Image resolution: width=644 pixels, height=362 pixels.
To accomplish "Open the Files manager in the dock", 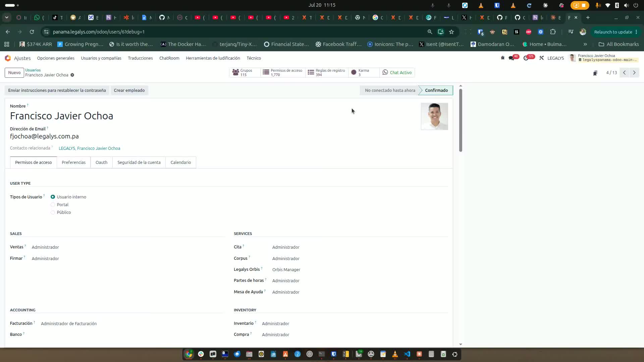I will click(249, 354).
